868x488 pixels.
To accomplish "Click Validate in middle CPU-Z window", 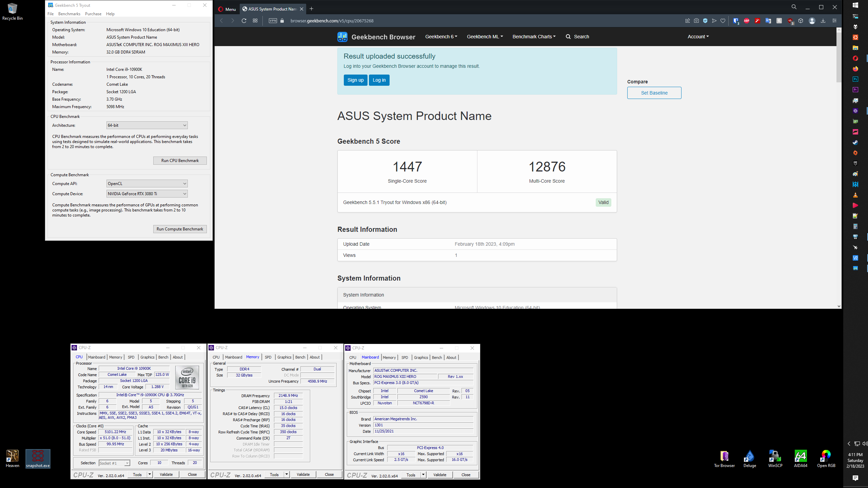I will point(303,474).
